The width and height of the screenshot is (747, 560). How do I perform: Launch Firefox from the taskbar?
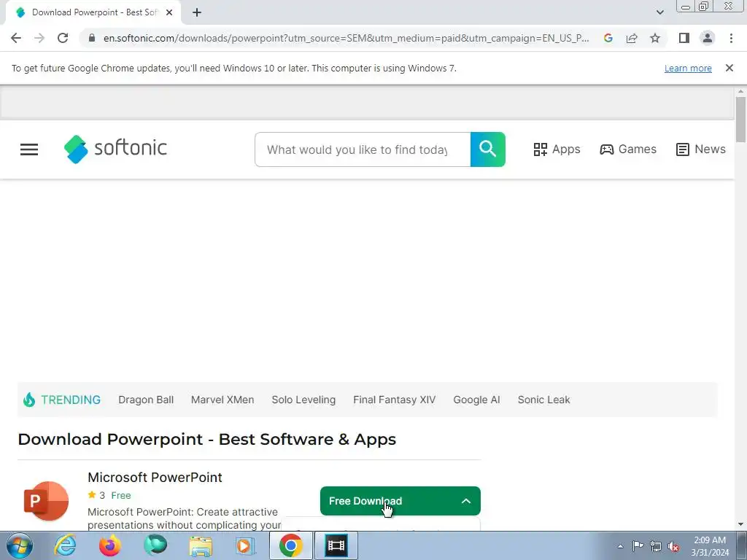pos(109,545)
